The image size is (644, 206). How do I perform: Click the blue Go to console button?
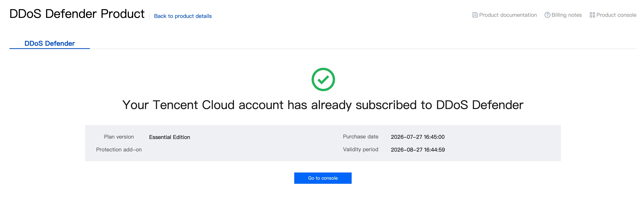coord(323,178)
